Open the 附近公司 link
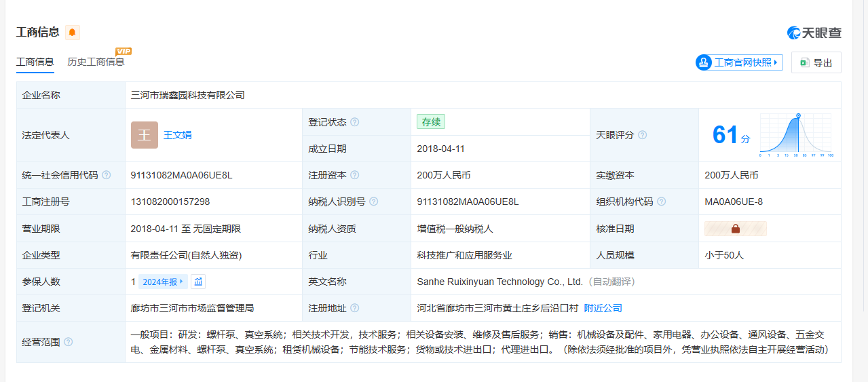Viewport: 868px width, 382px height. click(x=603, y=308)
